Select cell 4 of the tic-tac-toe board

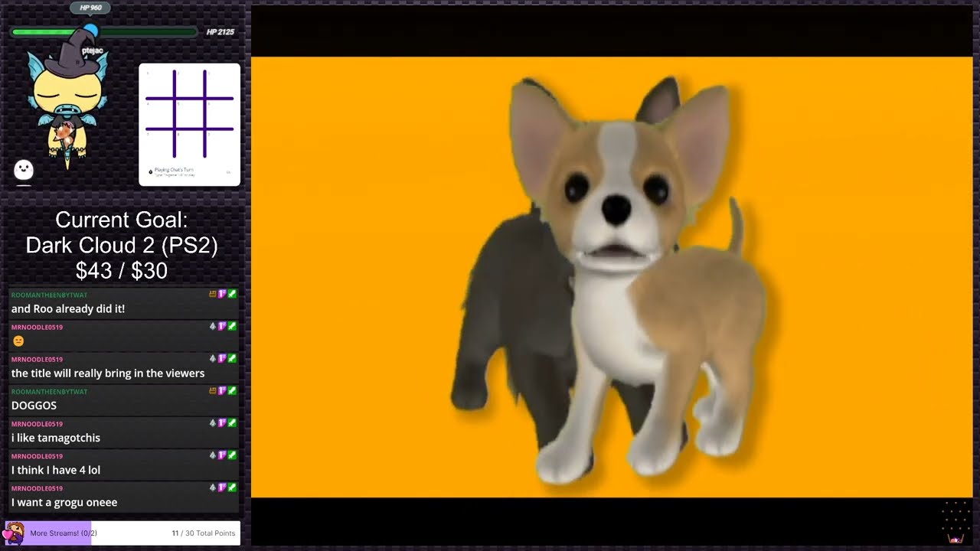click(159, 113)
